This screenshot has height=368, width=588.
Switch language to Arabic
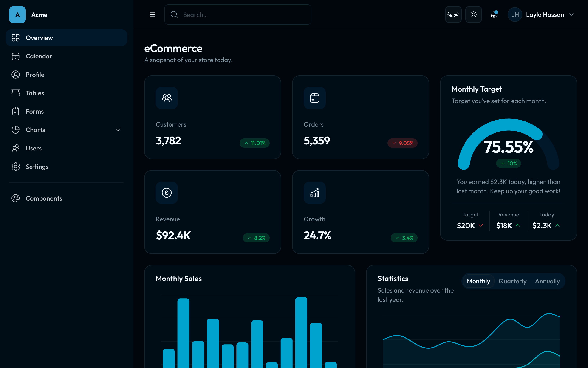point(453,14)
